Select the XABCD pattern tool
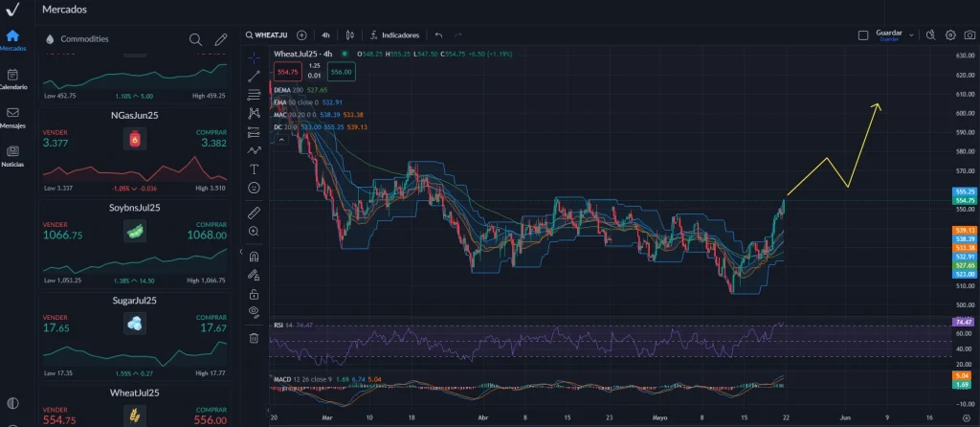Screen dimensions: 980x427 coord(254,113)
